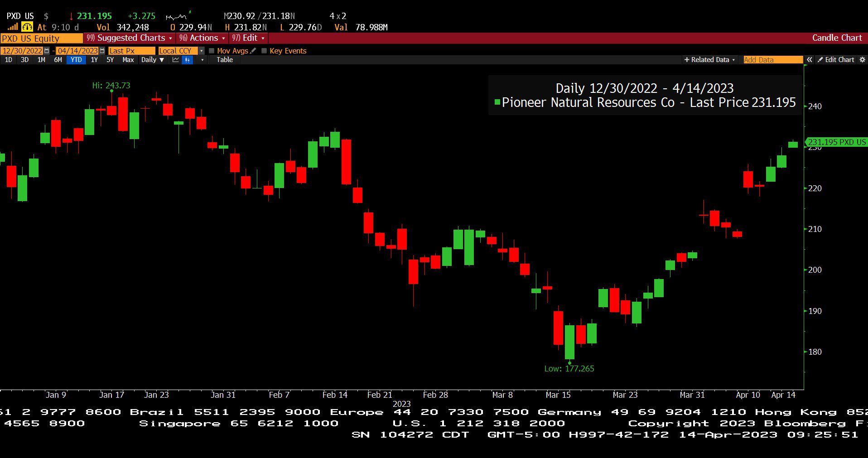Click the yellow gauge speedometer icon
The width and height of the screenshot is (868, 458).
point(27,27)
